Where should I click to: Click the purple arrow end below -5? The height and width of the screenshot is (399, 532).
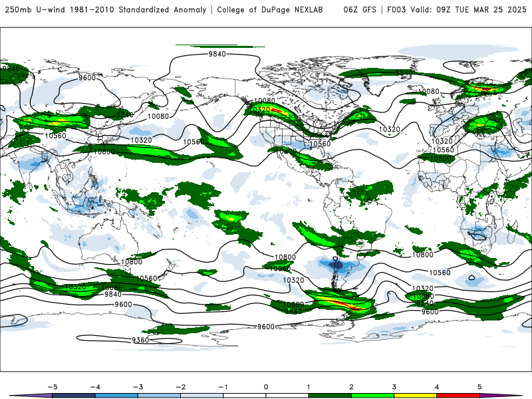[x=31, y=396]
